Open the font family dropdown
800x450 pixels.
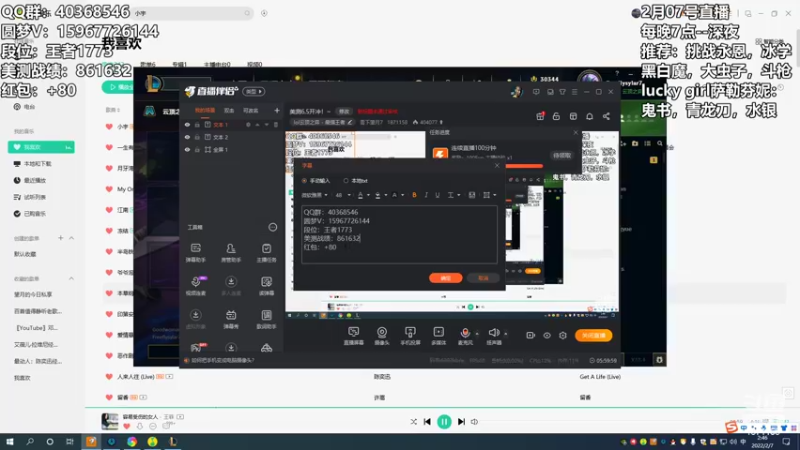click(314, 195)
